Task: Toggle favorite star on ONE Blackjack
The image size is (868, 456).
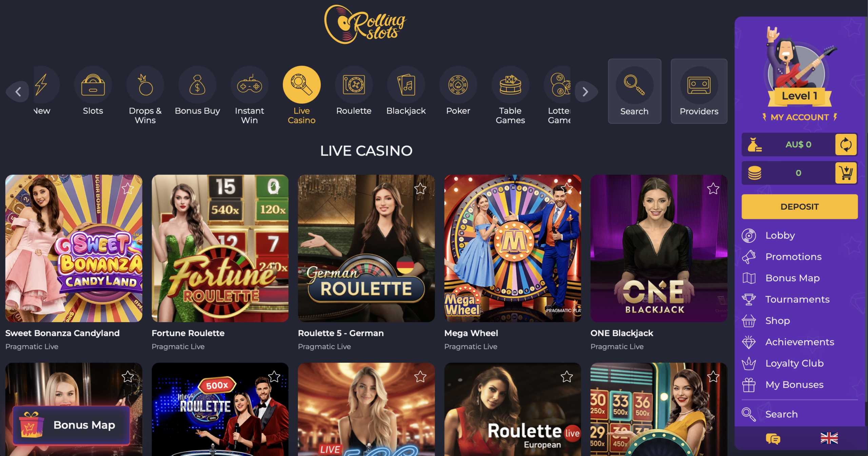Action: (713, 188)
